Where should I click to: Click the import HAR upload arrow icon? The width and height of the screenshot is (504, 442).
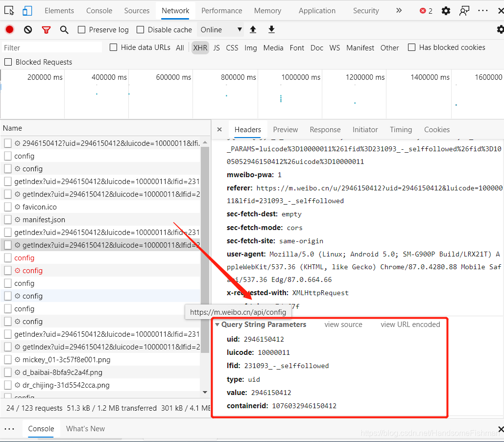click(253, 29)
